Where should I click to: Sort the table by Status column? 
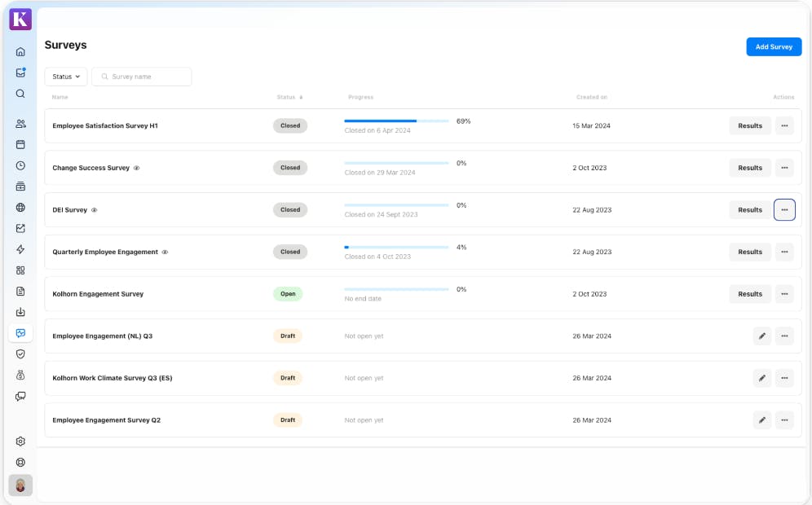(289, 97)
